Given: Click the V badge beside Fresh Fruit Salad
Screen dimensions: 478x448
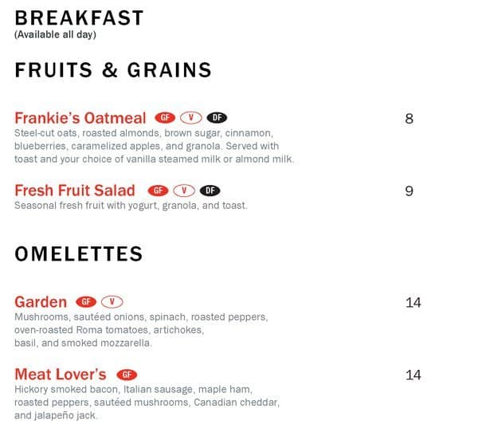Looking at the screenshot, I should pos(184,191).
